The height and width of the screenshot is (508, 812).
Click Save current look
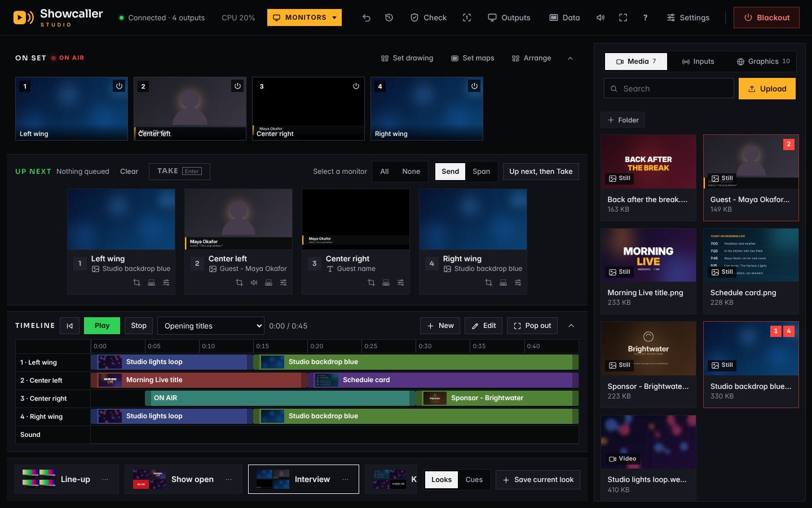(538, 480)
